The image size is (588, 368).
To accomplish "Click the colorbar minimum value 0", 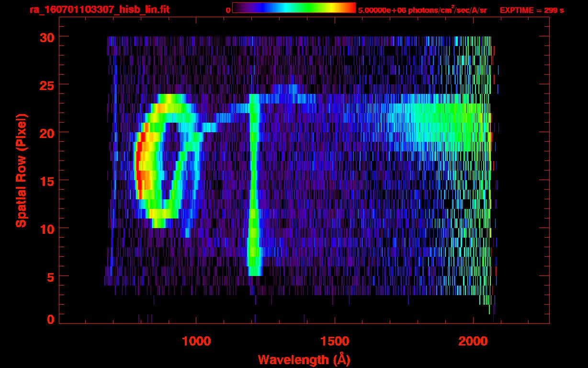I will point(228,10).
